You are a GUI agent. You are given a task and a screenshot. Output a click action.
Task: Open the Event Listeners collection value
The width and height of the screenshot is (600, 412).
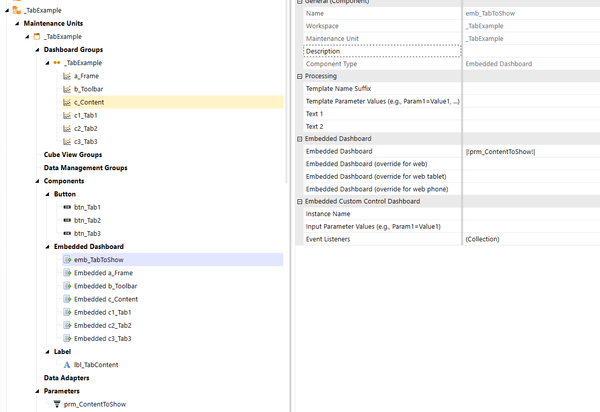pyautogui.click(x=530, y=239)
